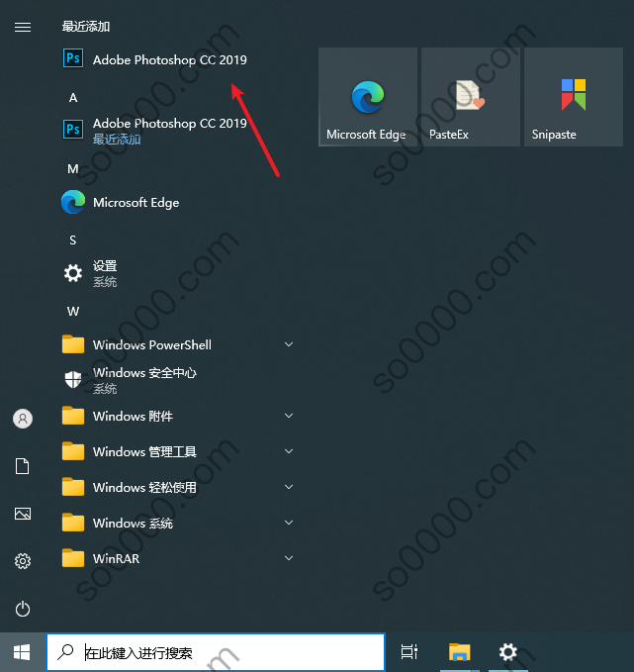
Task: Click letter M section header
Action: coord(73,169)
